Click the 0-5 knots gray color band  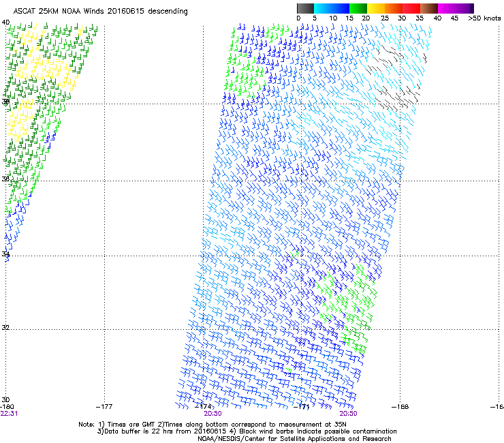coord(305,8)
